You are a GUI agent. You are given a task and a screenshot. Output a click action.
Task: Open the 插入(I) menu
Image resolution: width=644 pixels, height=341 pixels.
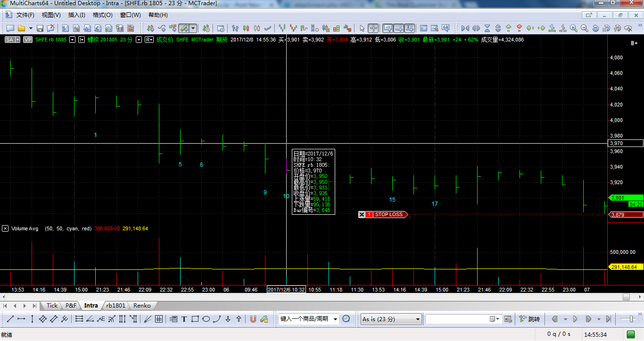click(77, 15)
